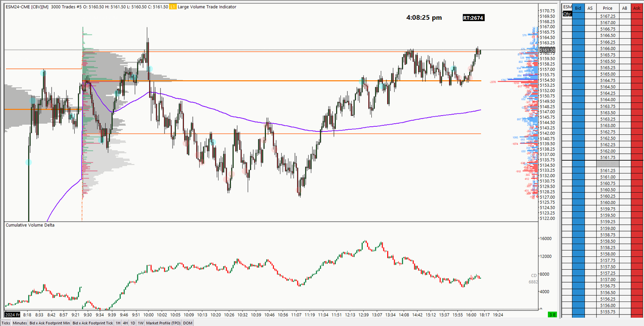
Task: Click the vertical price scale to adjust zoom
Action: [547, 129]
